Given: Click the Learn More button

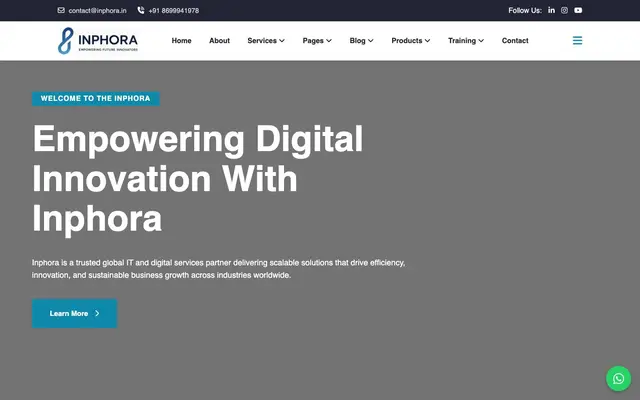Looking at the screenshot, I should tap(74, 313).
